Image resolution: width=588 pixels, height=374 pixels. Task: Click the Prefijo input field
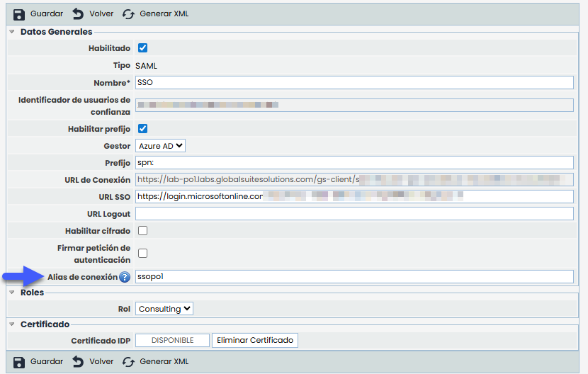354,163
